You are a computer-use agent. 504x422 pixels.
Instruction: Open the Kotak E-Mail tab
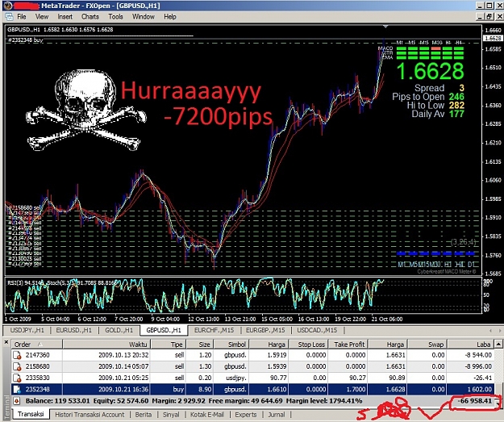tap(207, 415)
